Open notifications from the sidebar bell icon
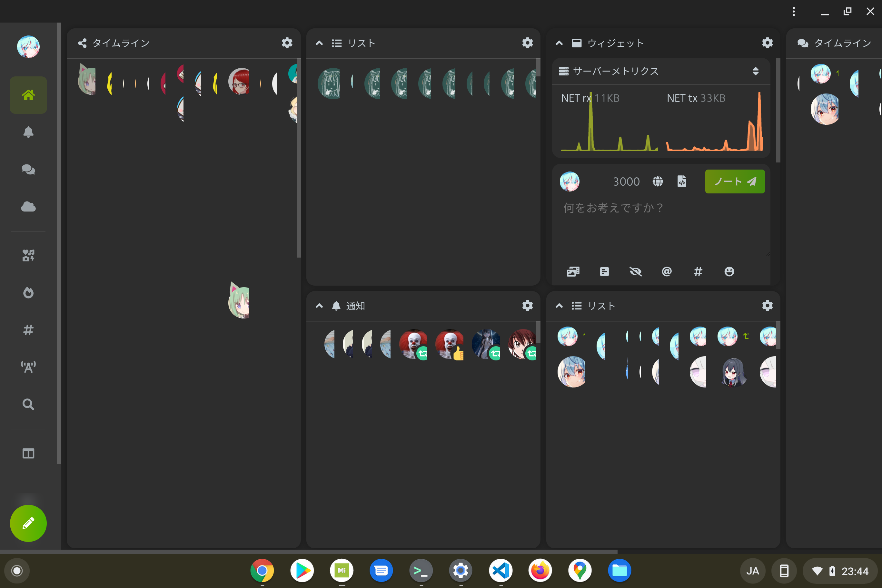The image size is (882, 588). click(x=28, y=132)
